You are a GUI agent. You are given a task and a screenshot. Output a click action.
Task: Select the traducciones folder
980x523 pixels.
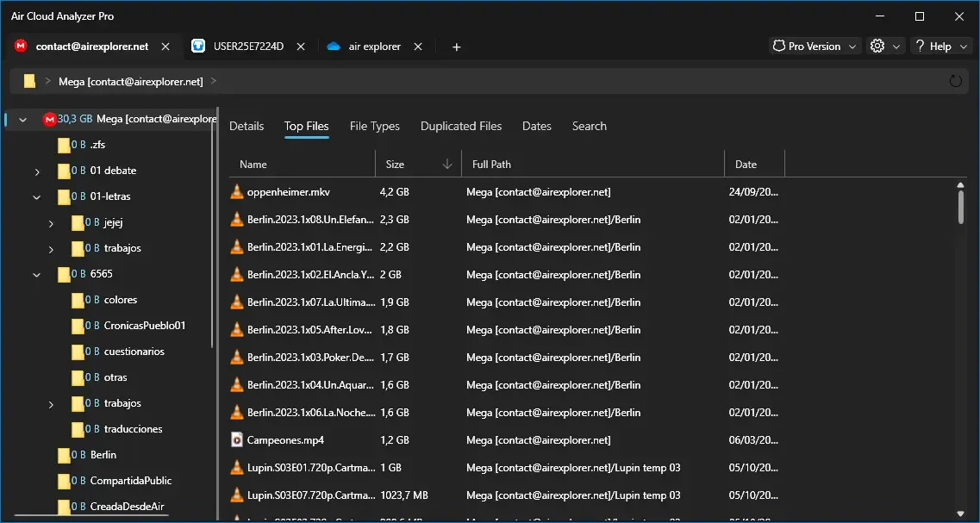click(x=133, y=429)
